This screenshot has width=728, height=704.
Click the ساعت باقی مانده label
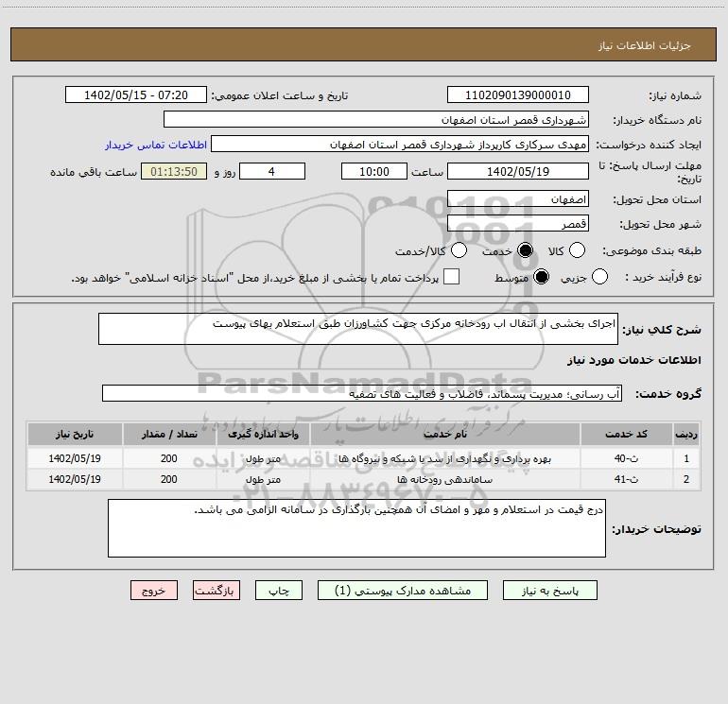(94, 172)
